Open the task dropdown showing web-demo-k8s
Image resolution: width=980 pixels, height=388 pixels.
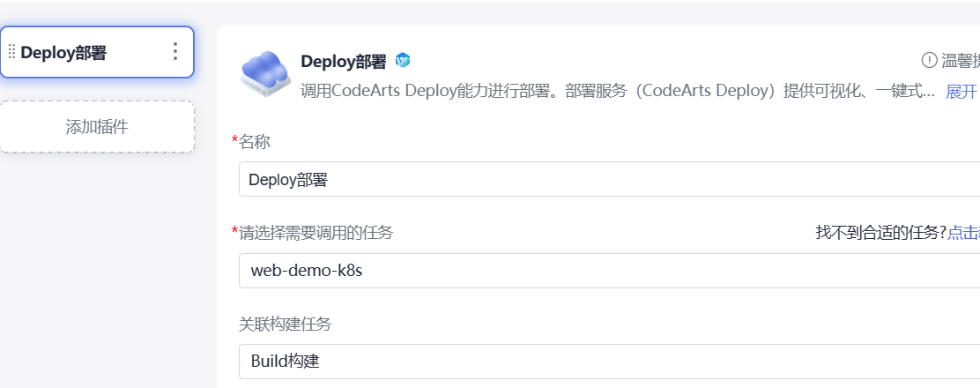pos(609,271)
